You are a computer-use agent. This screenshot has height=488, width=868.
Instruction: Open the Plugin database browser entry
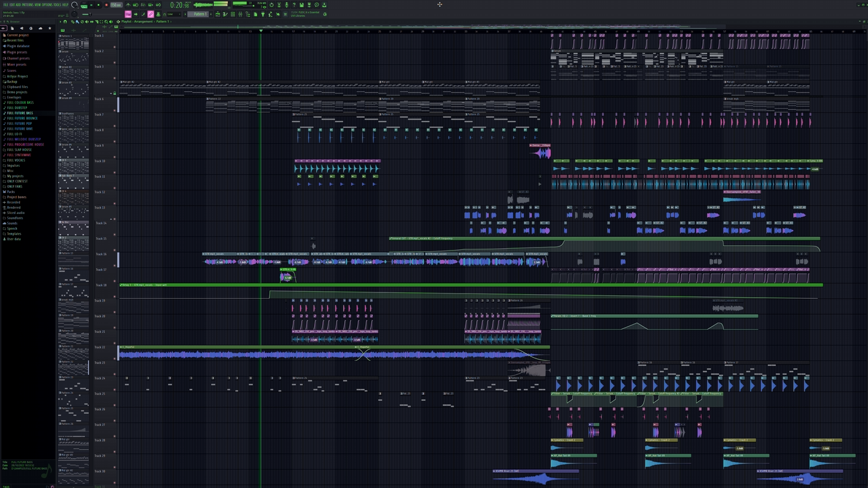pyautogui.click(x=18, y=46)
